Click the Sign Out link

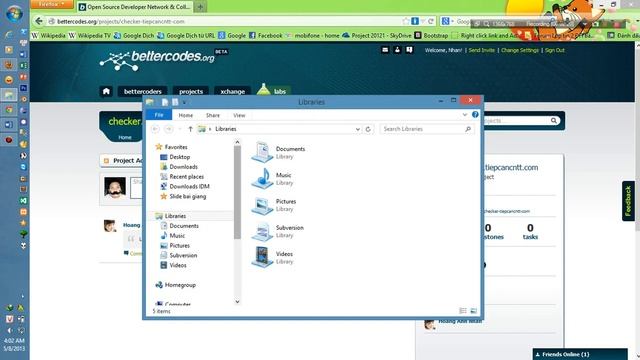(x=555, y=50)
